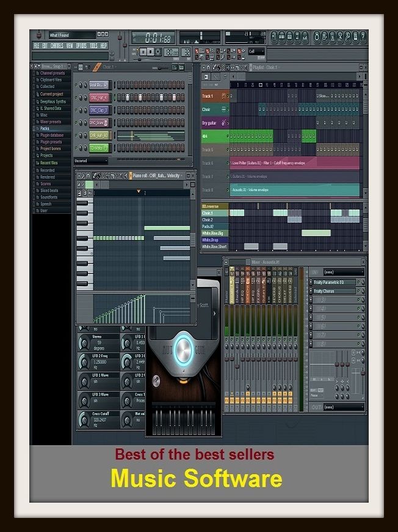Select the DNC_Clap_3 channel button
This screenshot has height=532, width=398.
pos(99,111)
